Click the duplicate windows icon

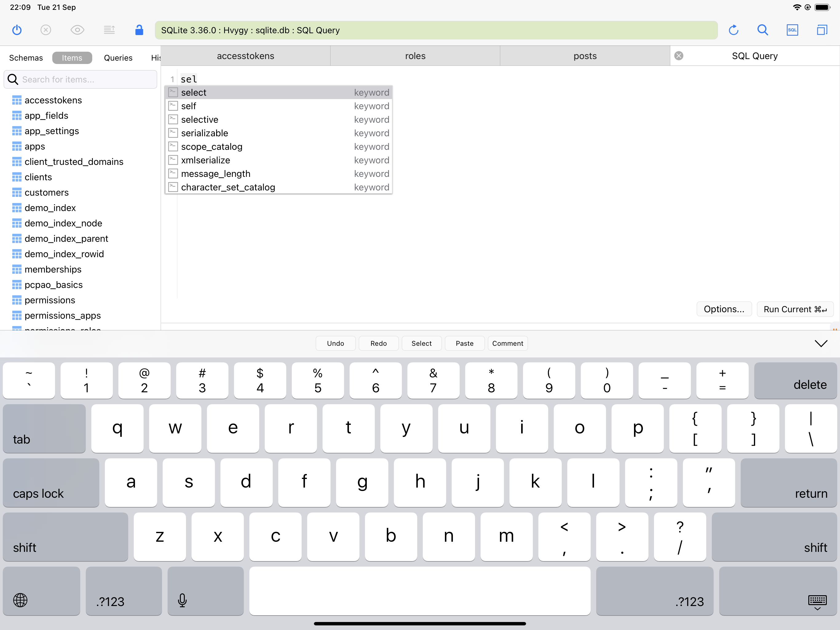pyautogui.click(x=822, y=30)
